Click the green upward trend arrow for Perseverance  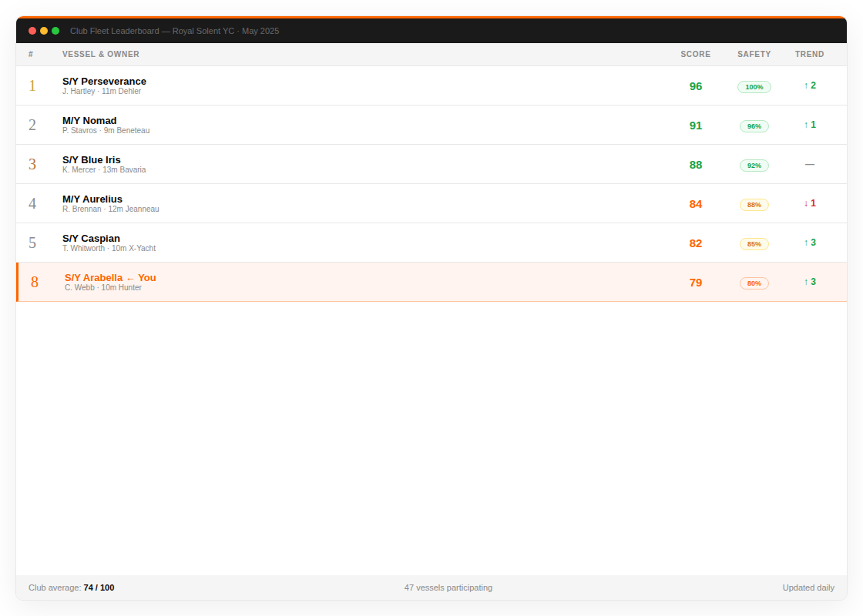809,85
